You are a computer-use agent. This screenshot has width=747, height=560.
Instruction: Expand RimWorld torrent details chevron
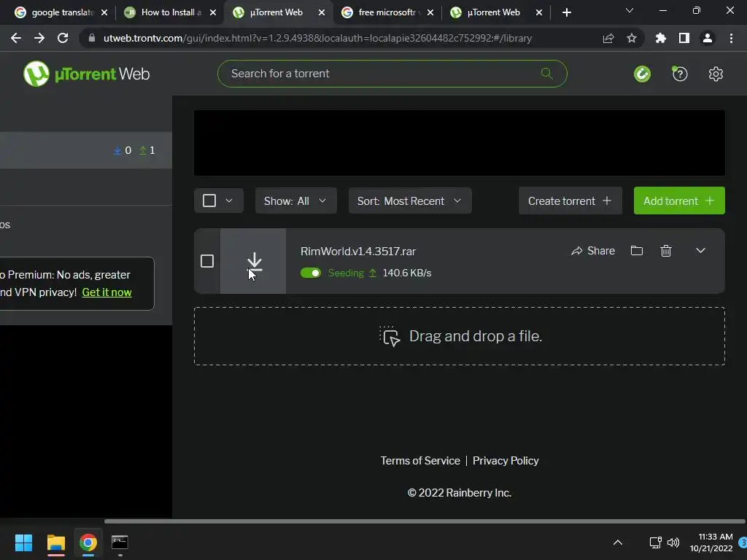coord(700,251)
